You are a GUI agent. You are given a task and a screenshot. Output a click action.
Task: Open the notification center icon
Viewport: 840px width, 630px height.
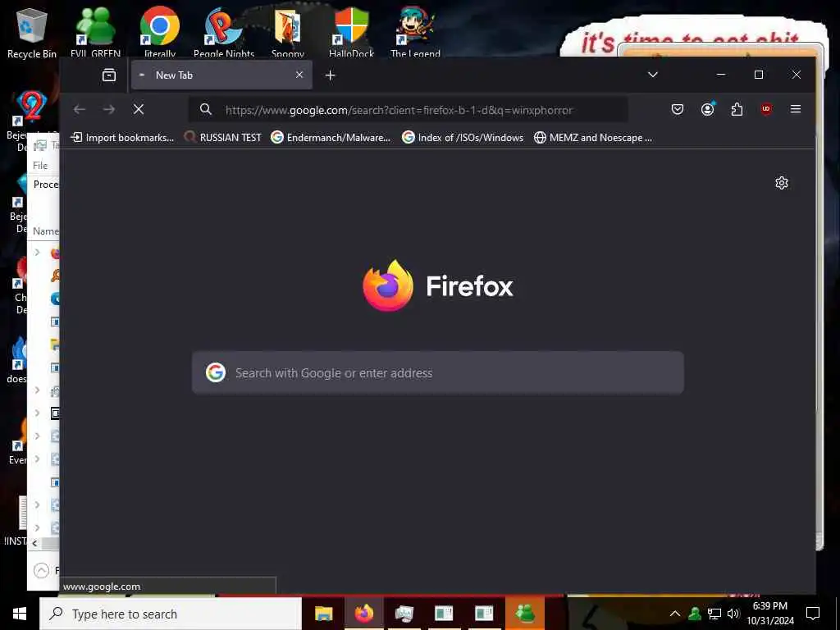click(x=813, y=614)
